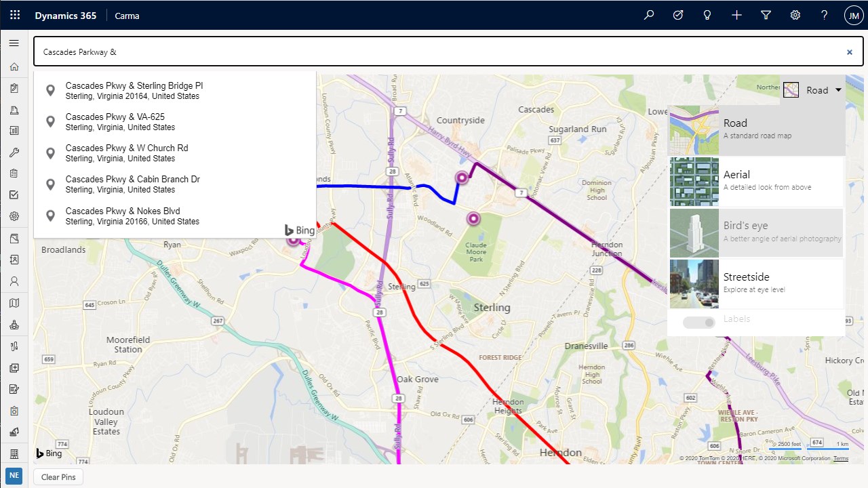This screenshot has width=868, height=488.
Task: Open the person contacts sidebar icon
Action: coord(14,281)
